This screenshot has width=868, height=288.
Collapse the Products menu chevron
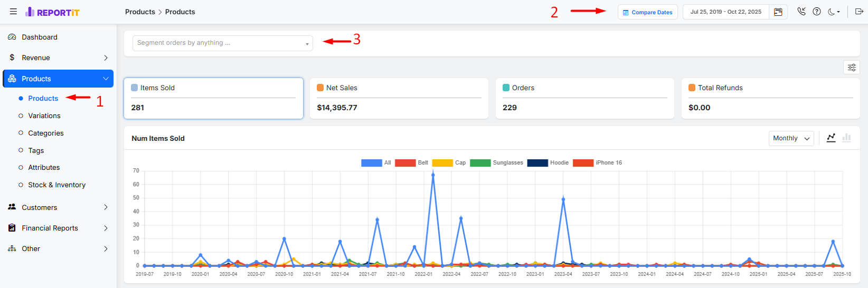[x=106, y=79]
